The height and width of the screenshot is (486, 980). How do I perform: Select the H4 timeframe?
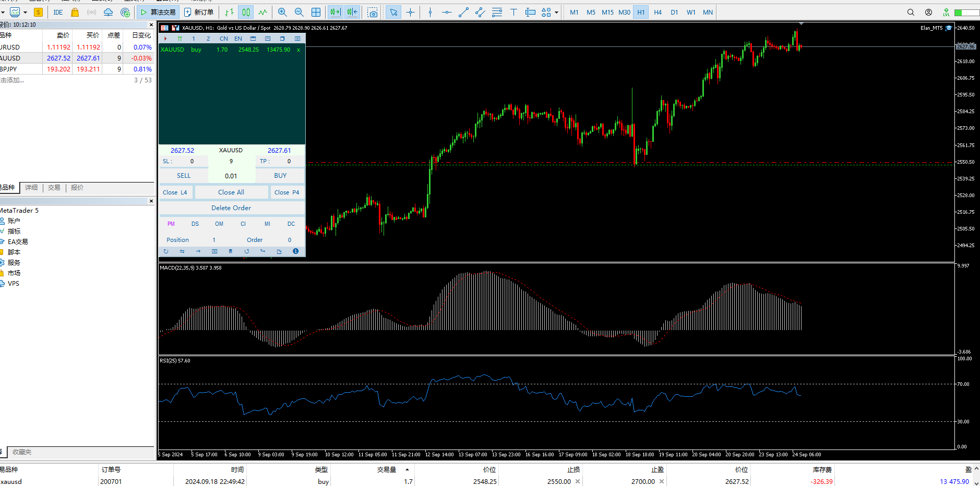pyautogui.click(x=658, y=12)
